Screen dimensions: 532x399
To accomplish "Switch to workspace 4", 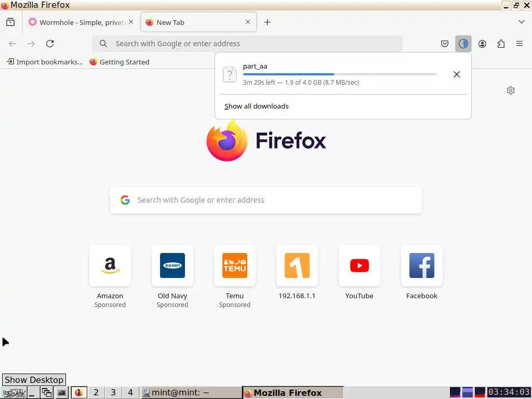I will pyautogui.click(x=130, y=393).
